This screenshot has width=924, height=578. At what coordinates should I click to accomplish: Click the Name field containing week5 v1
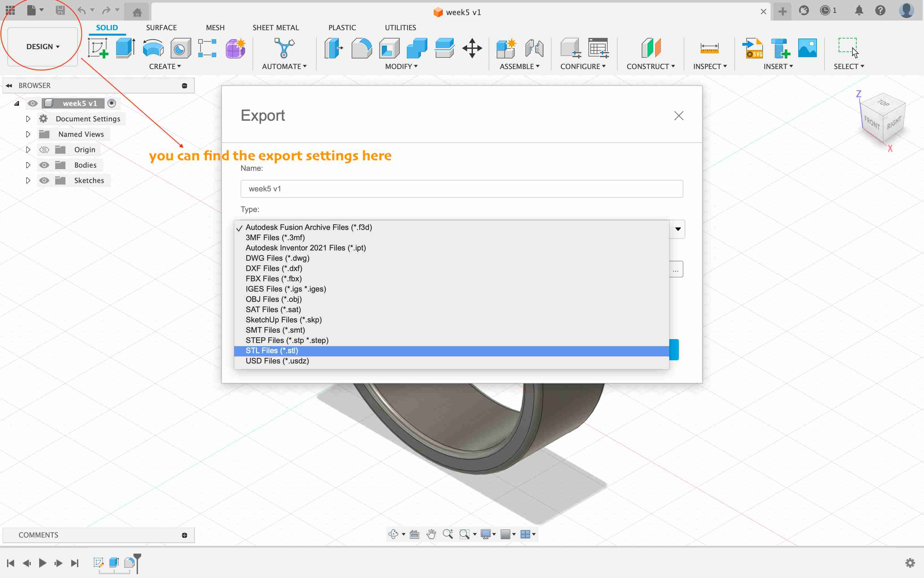coord(462,189)
